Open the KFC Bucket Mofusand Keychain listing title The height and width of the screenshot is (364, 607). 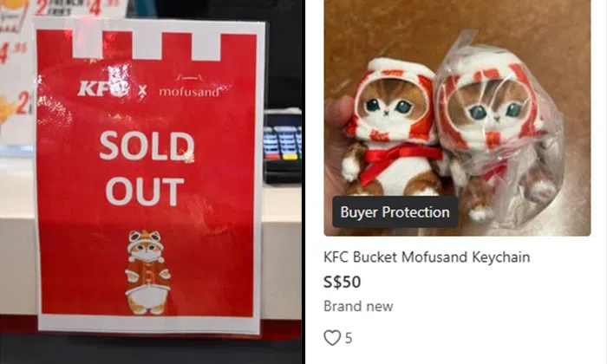pos(427,257)
